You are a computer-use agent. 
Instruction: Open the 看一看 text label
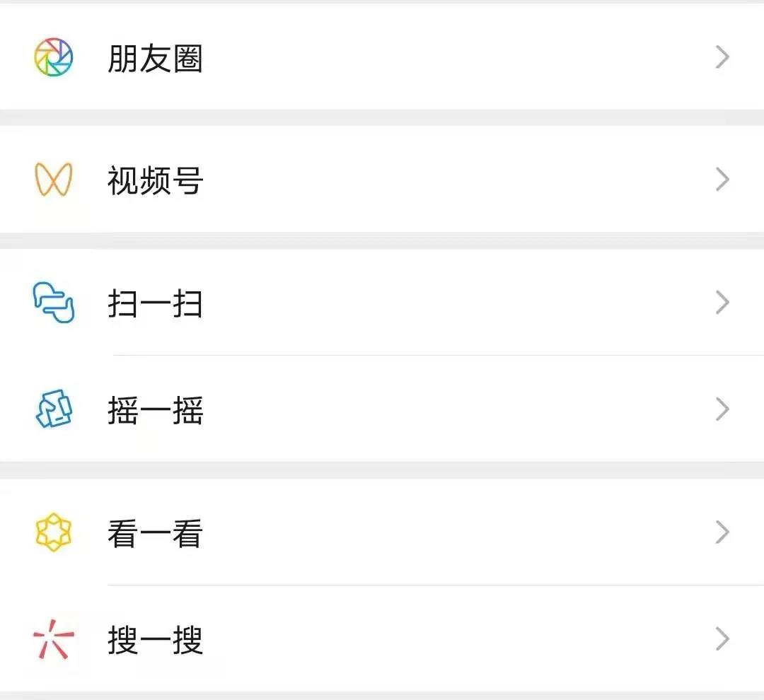155,533
